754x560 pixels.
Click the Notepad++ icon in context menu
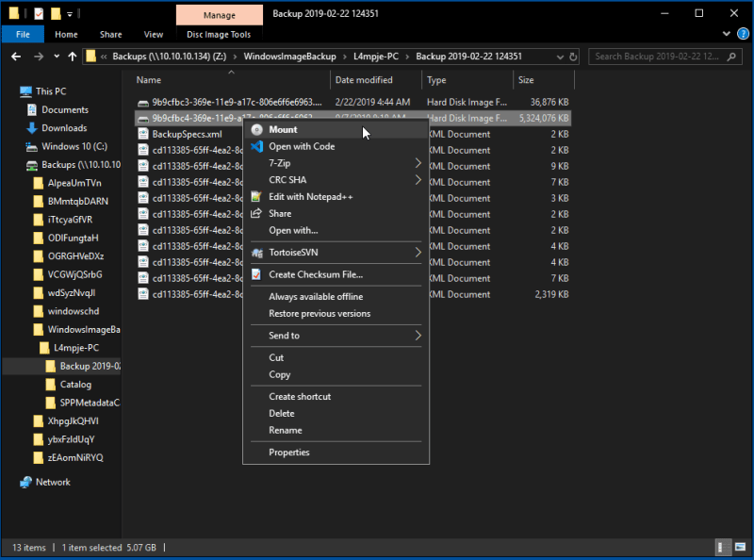pos(256,196)
